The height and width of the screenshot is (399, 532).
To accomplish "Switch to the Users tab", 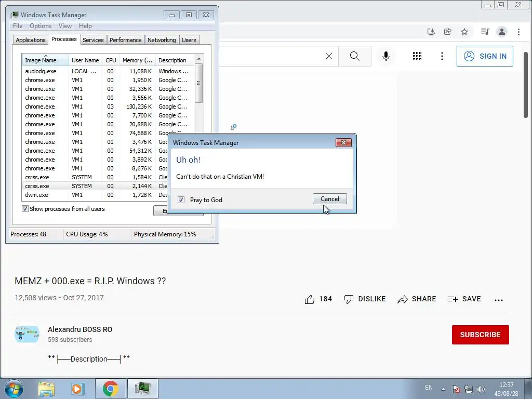I will coord(189,40).
